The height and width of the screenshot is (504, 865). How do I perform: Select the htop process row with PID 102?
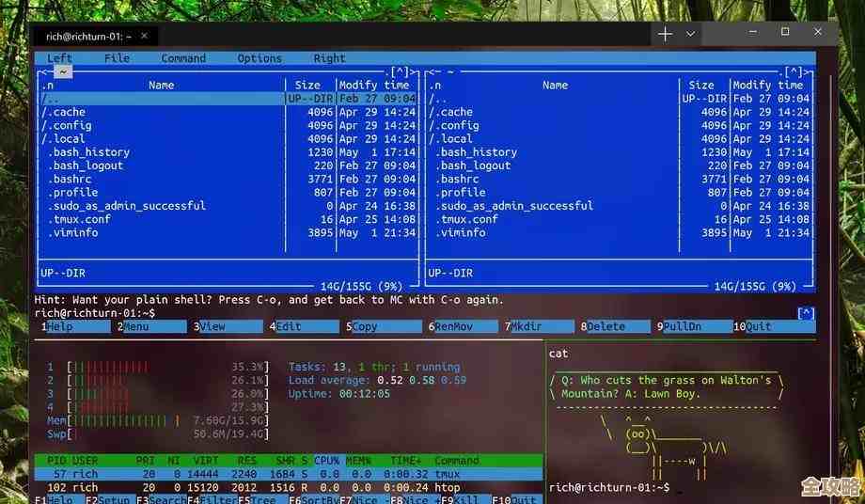tap(282, 488)
